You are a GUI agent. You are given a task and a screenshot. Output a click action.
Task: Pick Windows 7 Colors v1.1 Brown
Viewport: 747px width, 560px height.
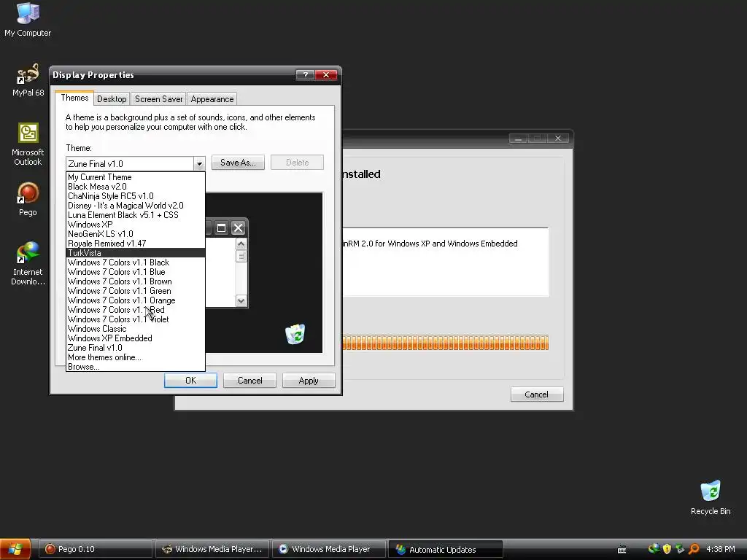tap(135, 281)
